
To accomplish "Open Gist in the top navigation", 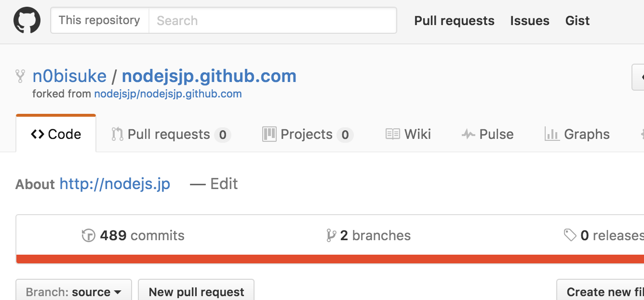I will point(577,21).
